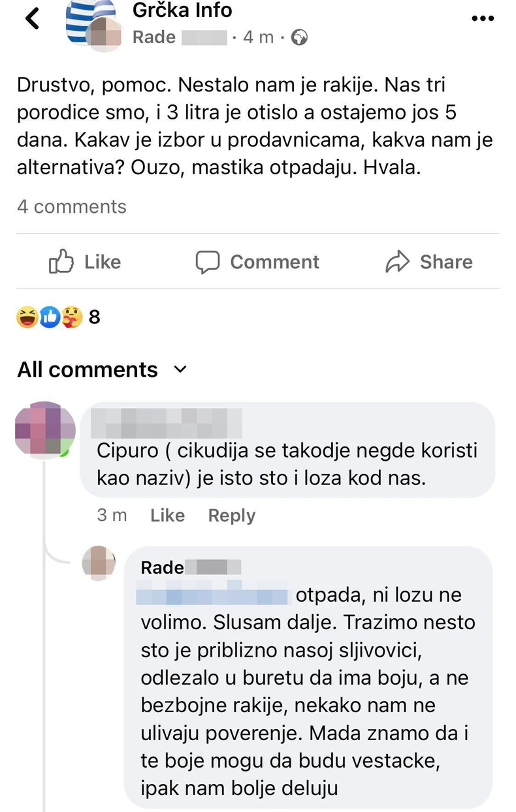This screenshot has height=812, width=516.
Task: Like the Cipuro comment
Action: 167,515
